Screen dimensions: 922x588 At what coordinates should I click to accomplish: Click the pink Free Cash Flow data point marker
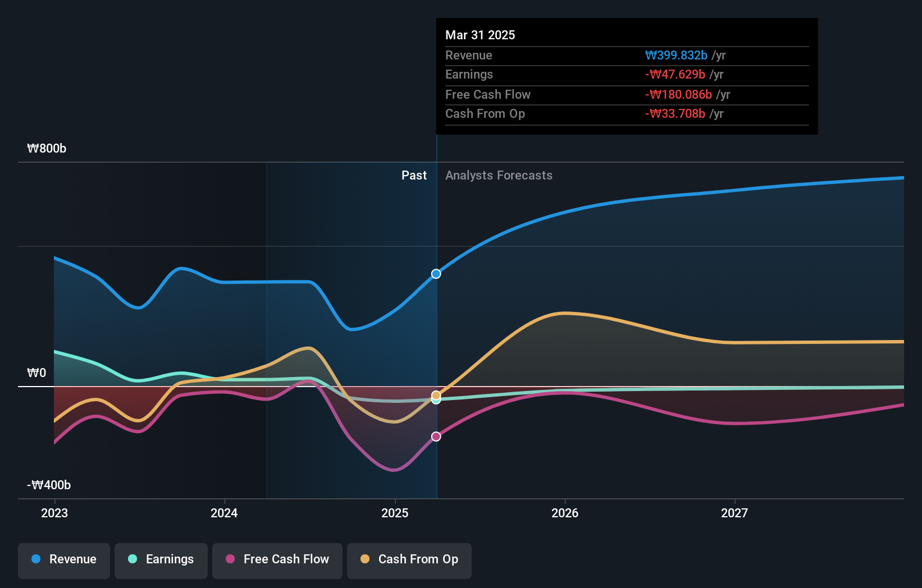pyautogui.click(x=436, y=437)
